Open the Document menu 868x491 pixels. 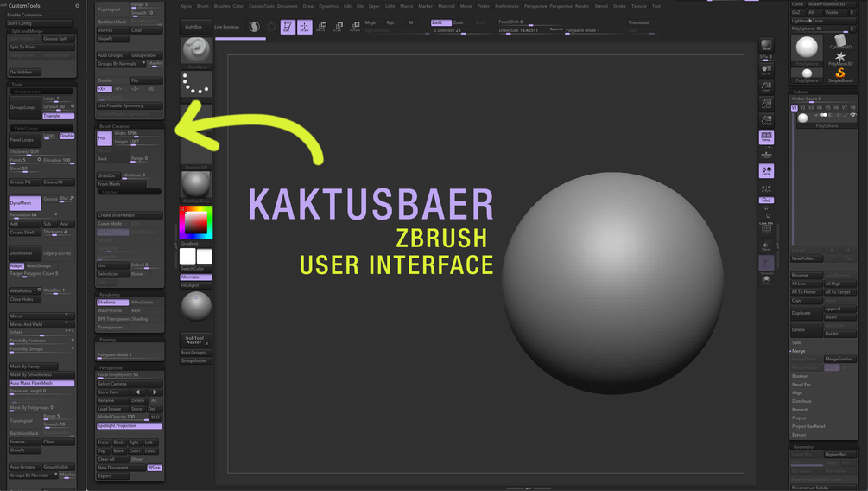point(288,6)
